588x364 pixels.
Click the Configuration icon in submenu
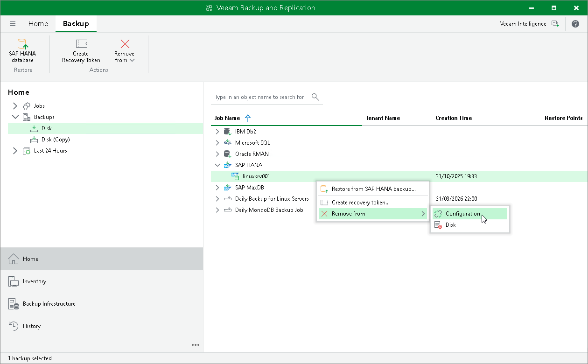pyautogui.click(x=438, y=214)
